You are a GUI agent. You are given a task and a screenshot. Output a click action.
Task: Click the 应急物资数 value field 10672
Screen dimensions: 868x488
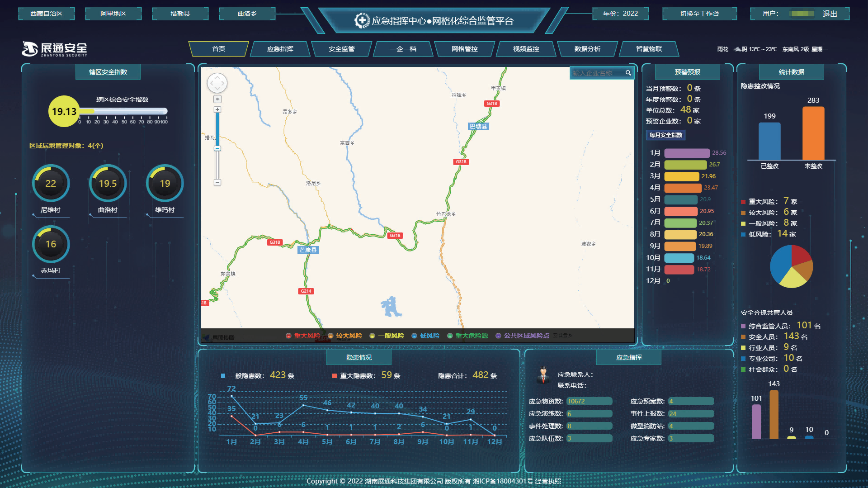coord(589,401)
